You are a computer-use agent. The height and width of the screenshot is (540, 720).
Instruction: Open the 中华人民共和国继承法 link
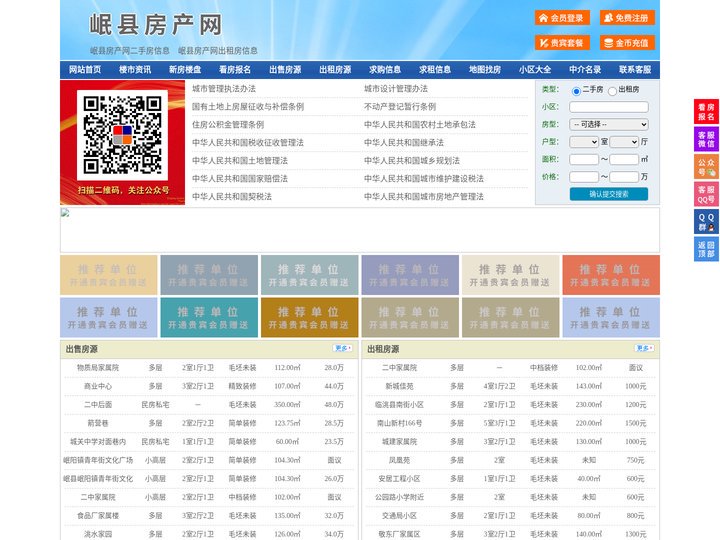404,142
